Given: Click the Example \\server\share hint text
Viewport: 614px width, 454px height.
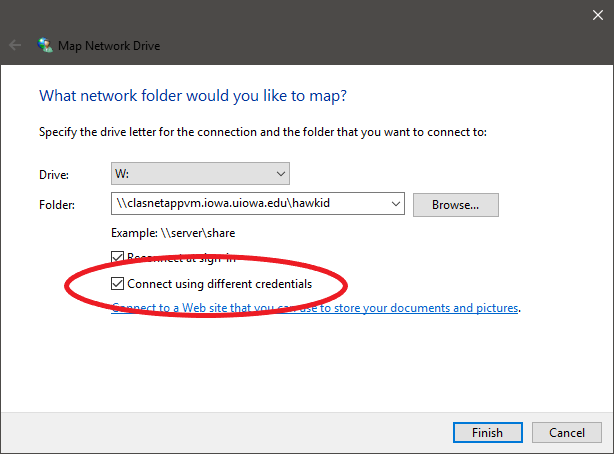Looking at the screenshot, I should (173, 232).
